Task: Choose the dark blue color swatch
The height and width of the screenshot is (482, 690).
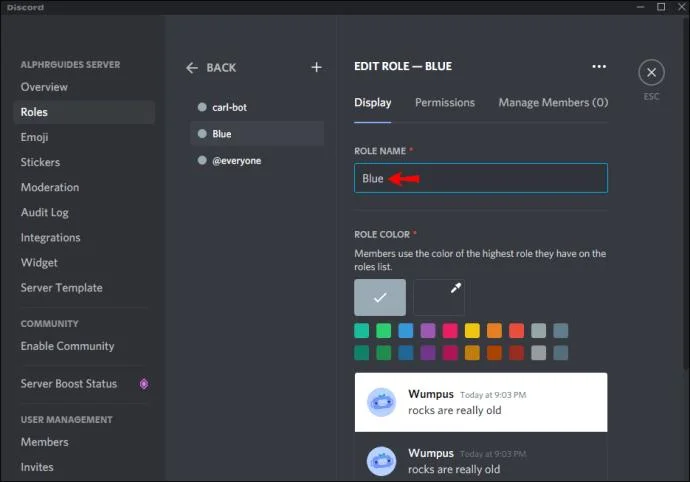Action: (406, 353)
